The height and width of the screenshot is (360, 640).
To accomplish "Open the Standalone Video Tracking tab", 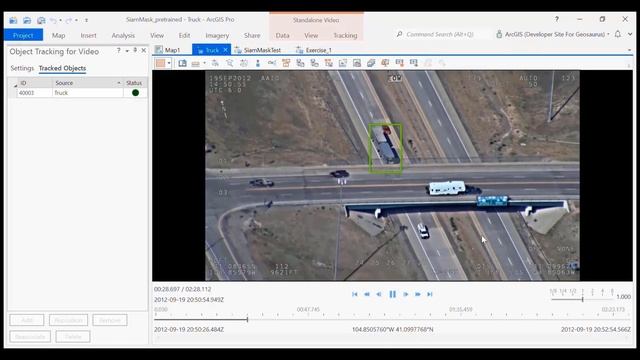I will click(345, 36).
